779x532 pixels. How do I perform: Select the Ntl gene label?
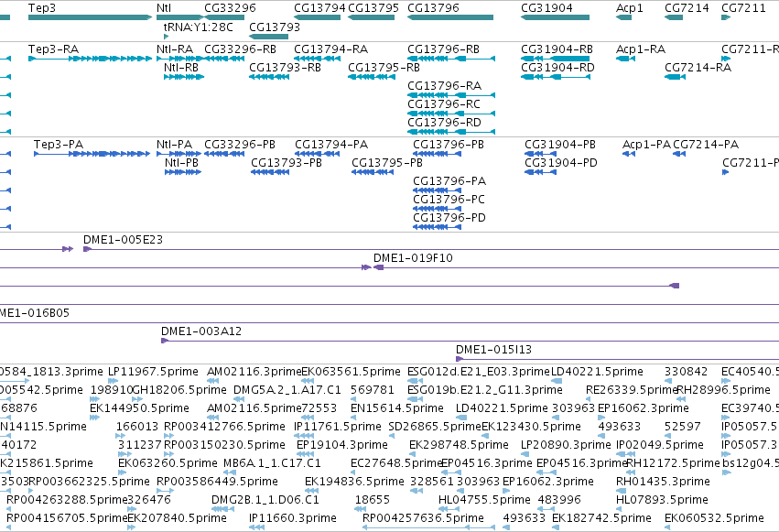coord(164,8)
